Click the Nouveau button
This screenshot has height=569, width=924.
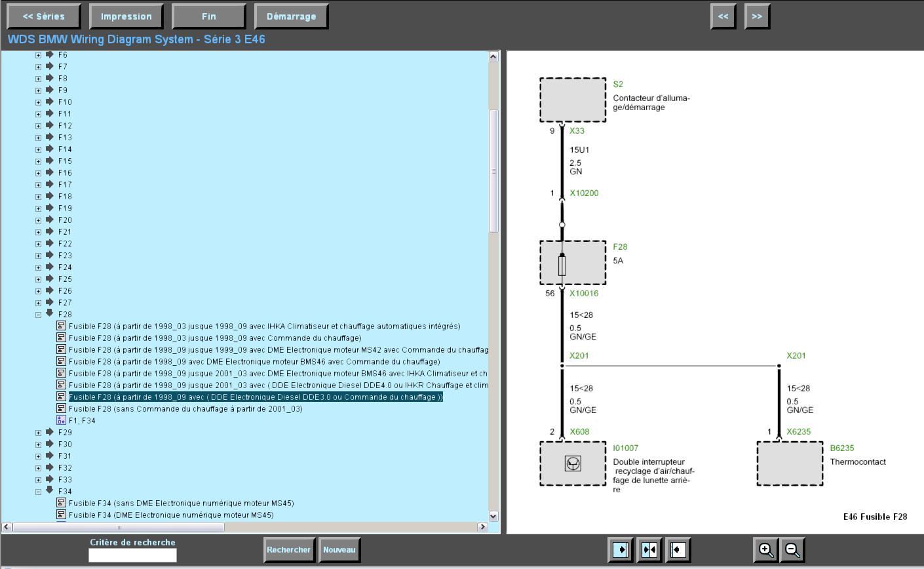[339, 550]
